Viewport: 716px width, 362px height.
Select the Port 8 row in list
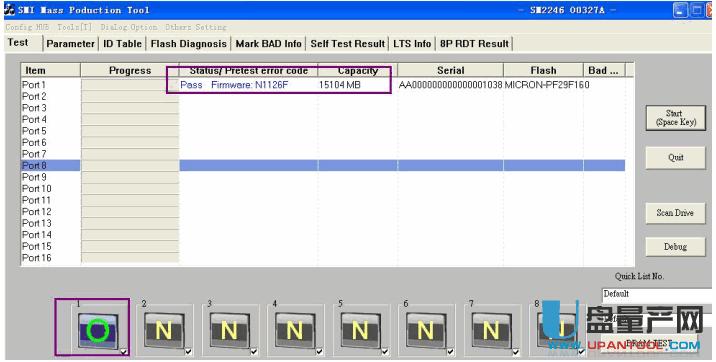click(x=323, y=165)
